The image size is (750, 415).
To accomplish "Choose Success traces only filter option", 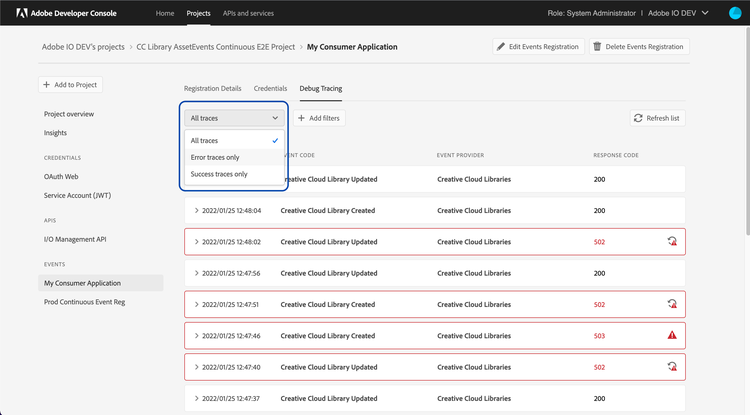I will 219,174.
